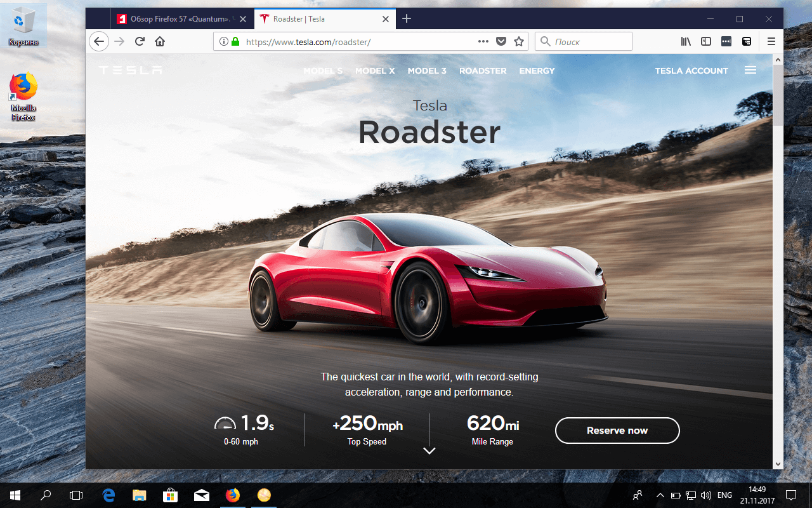Open the TESLA ACCOUNT link

point(691,70)
